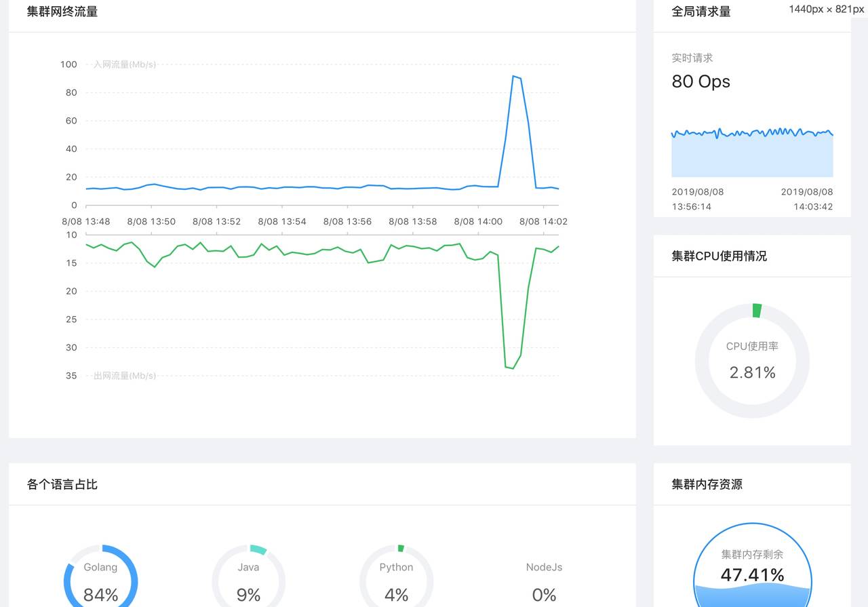
Task: Click the 35 outbound y-axis label
Action: 71,376
